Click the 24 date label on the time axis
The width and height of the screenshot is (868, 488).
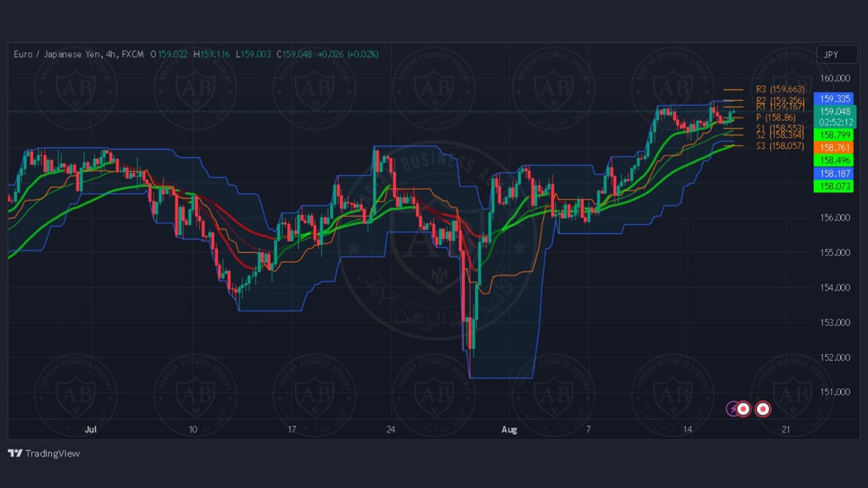pos(391,430)
